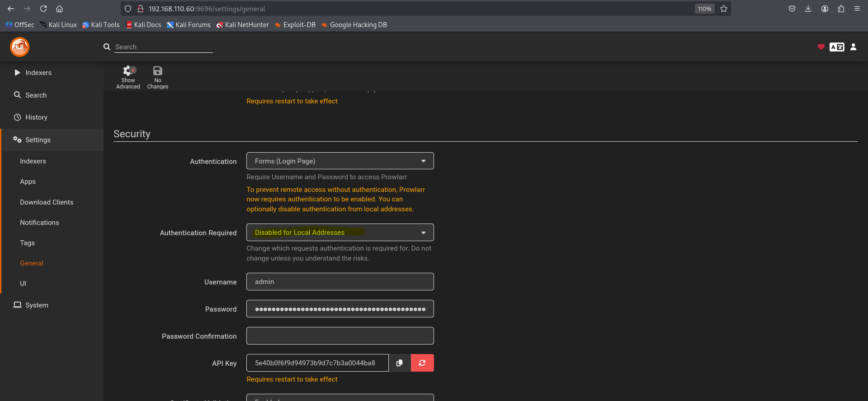
Task: Focus the Password Confirmation field
Action: (340, 336)
